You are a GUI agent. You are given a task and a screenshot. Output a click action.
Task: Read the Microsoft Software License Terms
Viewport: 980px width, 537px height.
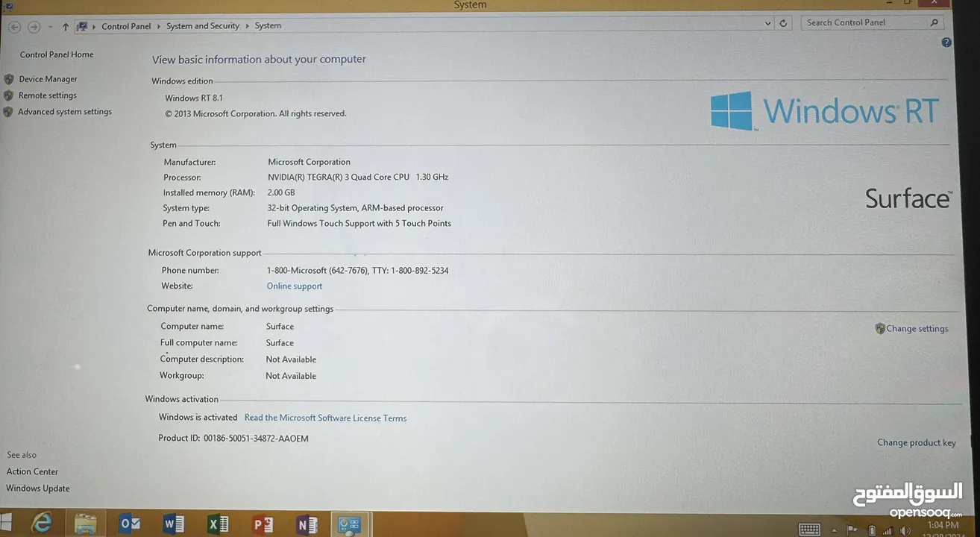click(325, 418)
